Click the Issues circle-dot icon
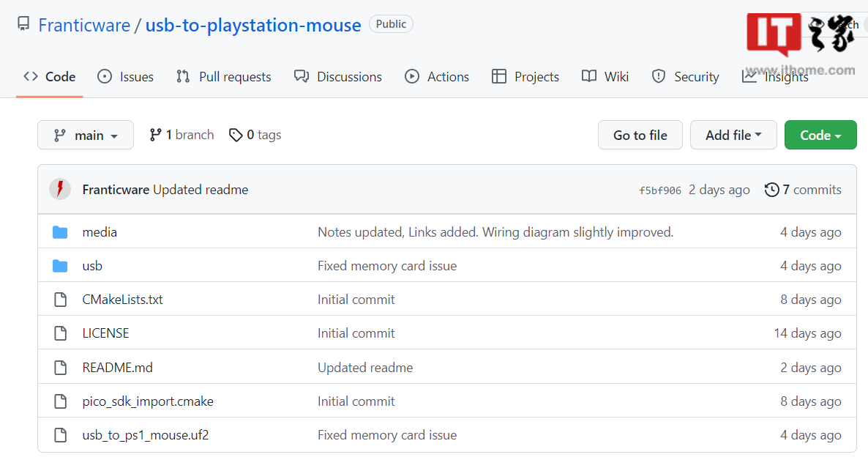Image resolution: width=868 pixels, height=460 pixels. pyautogui.click(x=105, y=76)
